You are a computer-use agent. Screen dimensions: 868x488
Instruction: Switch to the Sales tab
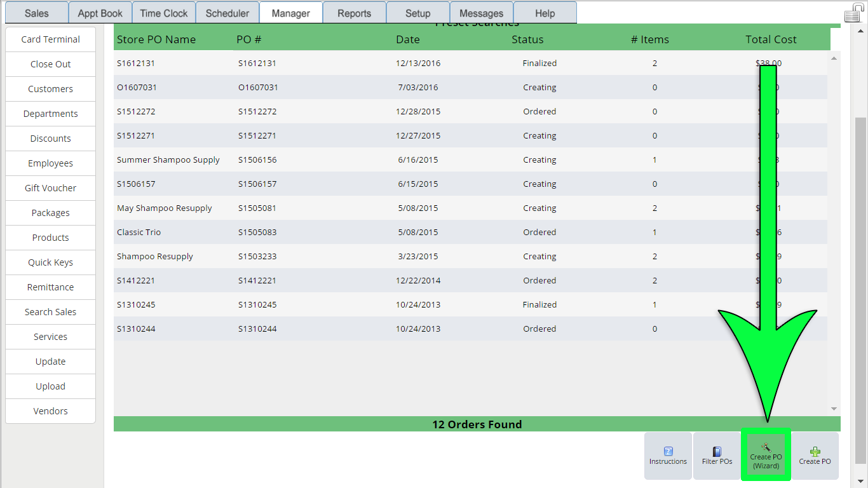[x=36, y=13]
